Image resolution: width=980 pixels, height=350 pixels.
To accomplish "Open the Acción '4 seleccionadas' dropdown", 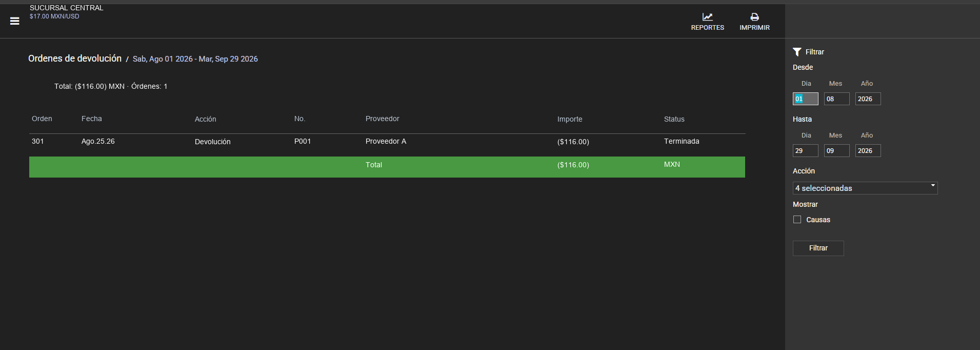I will 865,188.
